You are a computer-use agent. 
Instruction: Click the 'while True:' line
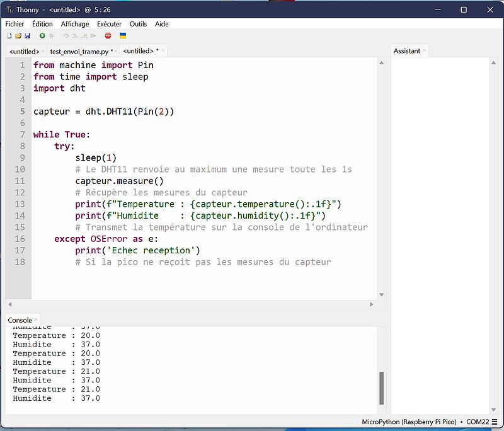61,135
